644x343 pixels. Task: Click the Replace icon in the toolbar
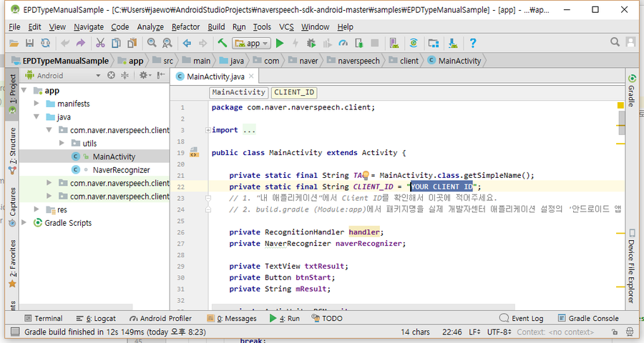(167, 43)
